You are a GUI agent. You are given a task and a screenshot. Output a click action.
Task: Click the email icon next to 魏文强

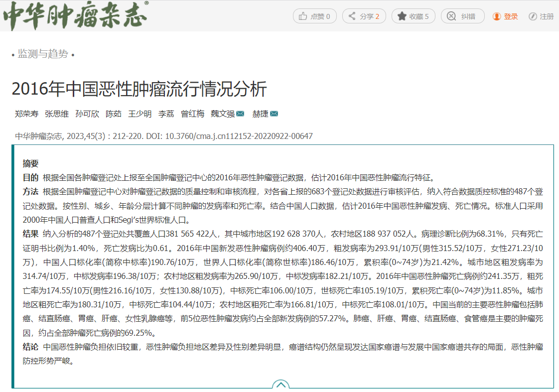coord(240,114)
